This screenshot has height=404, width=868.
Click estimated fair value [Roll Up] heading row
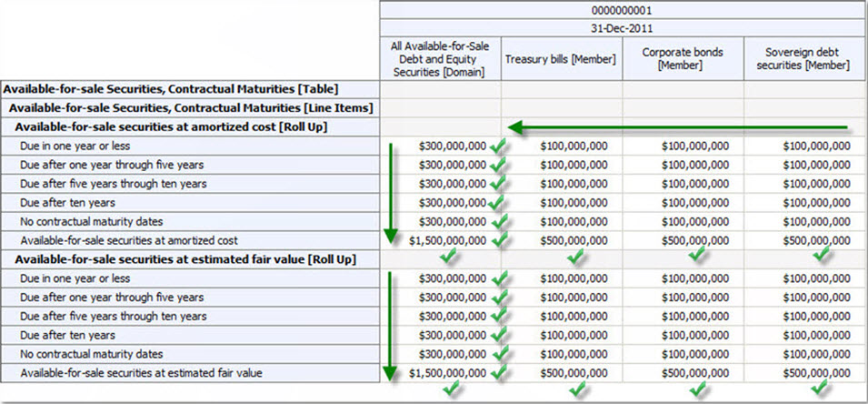click(190, 259)
